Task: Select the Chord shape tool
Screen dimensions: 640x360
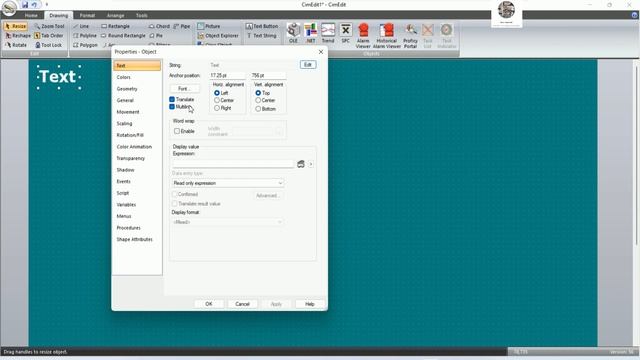Action: [160, 26]
